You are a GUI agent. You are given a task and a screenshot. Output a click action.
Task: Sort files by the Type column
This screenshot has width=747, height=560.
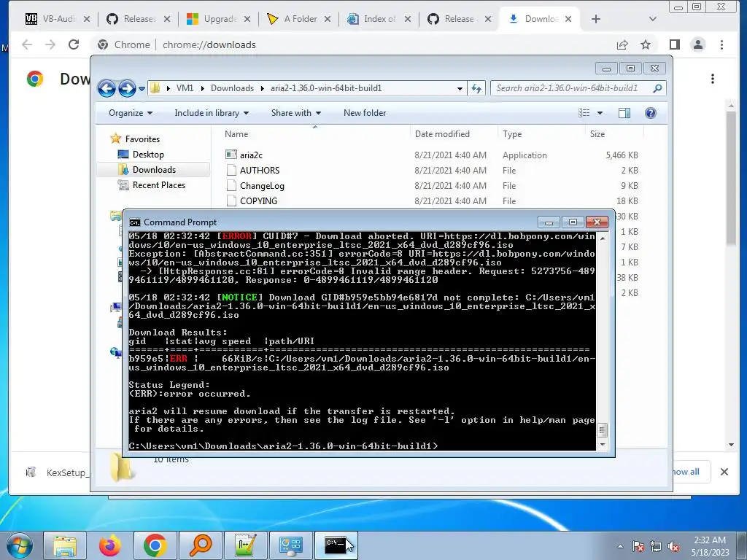[512, 134]
